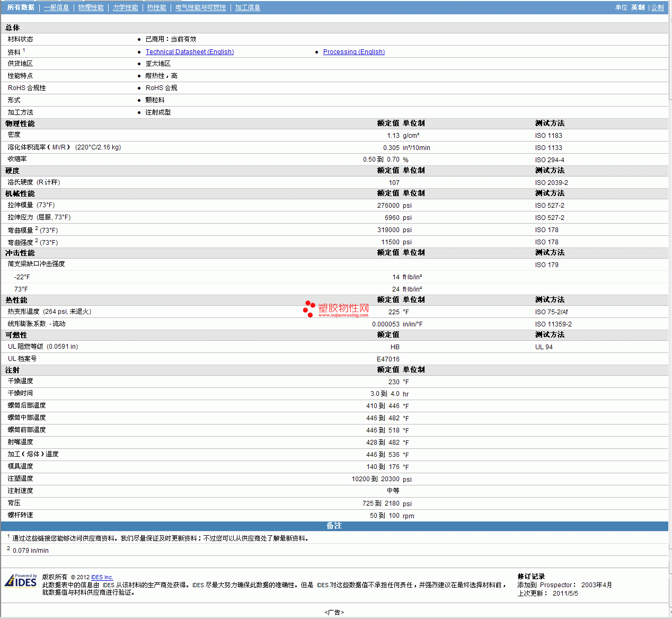Click the RoHS 合规 value link
672x619 pixels.
coord(161,88)
